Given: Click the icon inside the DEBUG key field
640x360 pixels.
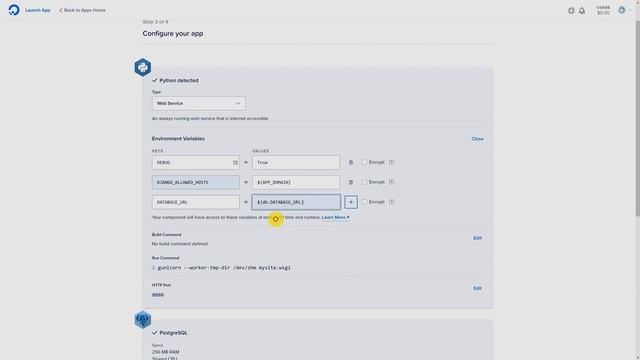Looking at the screenshot, I should [235, 162].
